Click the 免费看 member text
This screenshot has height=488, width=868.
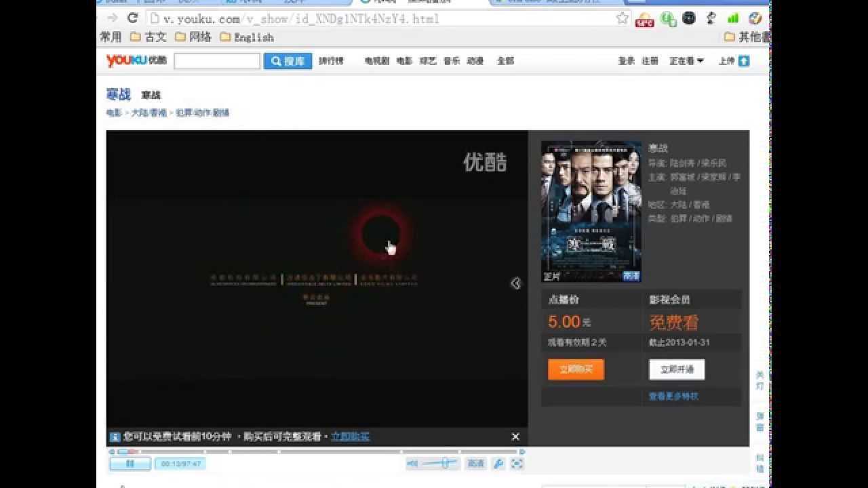pyautogui.click(x=673, y=322)
